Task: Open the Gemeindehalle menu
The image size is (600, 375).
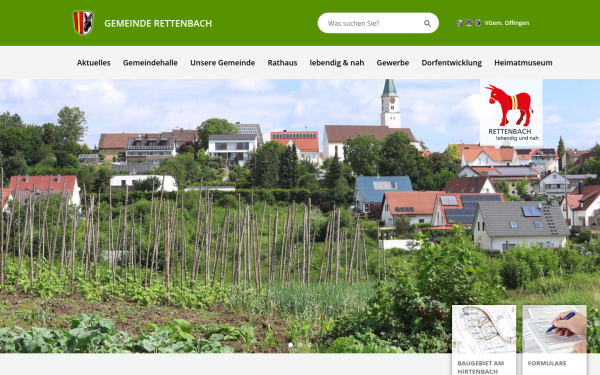Action: pos(150,63)
